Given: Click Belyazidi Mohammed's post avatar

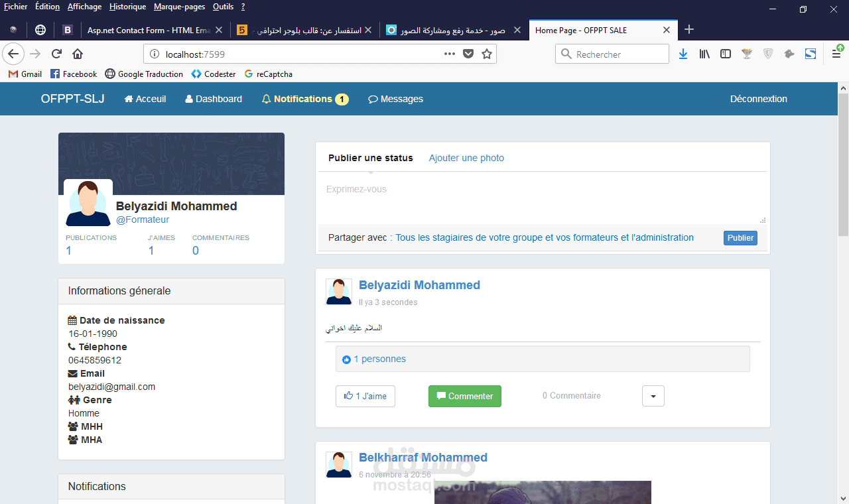Looking at the screenshot, I should coord(339,292).
